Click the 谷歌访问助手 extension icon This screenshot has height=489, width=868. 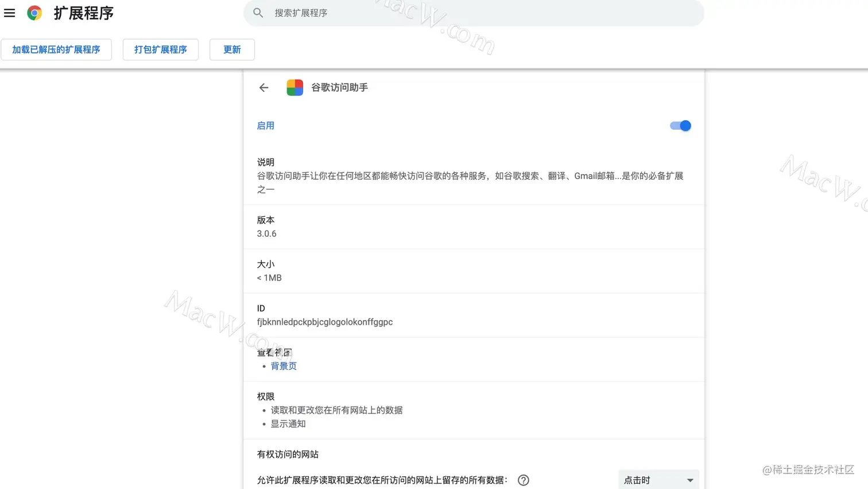coord(294,87)
